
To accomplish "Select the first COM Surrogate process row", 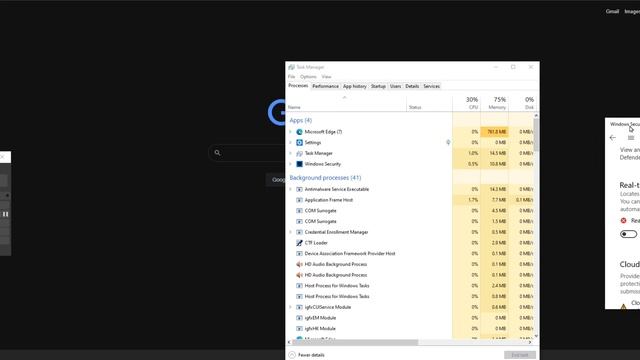I will pos(410,211).
